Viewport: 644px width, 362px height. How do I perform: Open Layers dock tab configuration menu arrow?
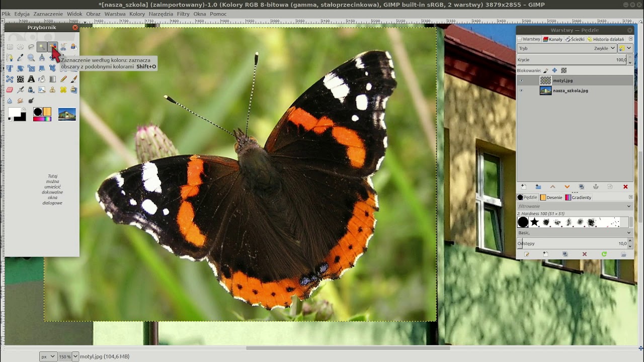point(630,39)
